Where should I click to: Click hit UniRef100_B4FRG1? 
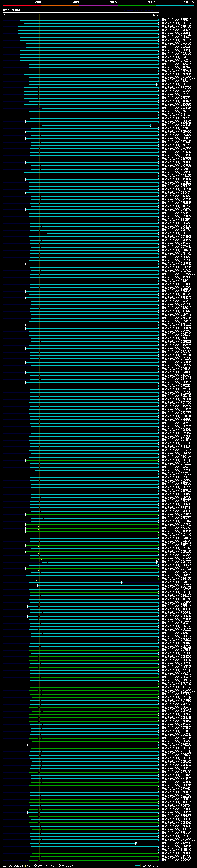click(177, 531)
